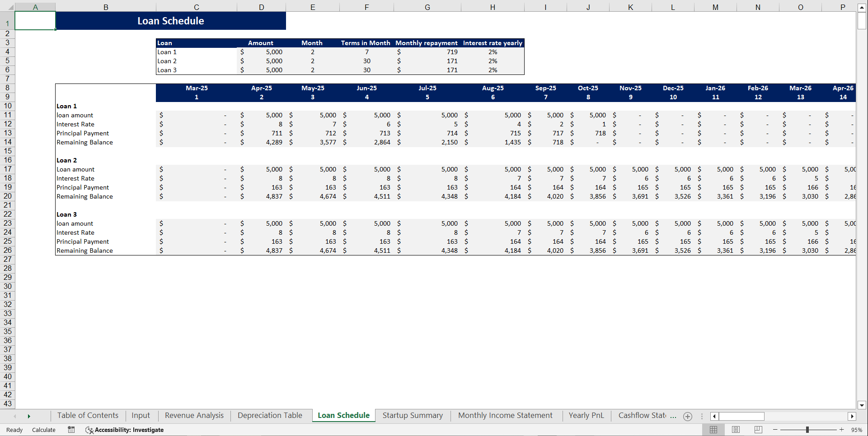Add a new worksheet with the plus icon
This screenshot has height=436, width=868.
(687, 416)
